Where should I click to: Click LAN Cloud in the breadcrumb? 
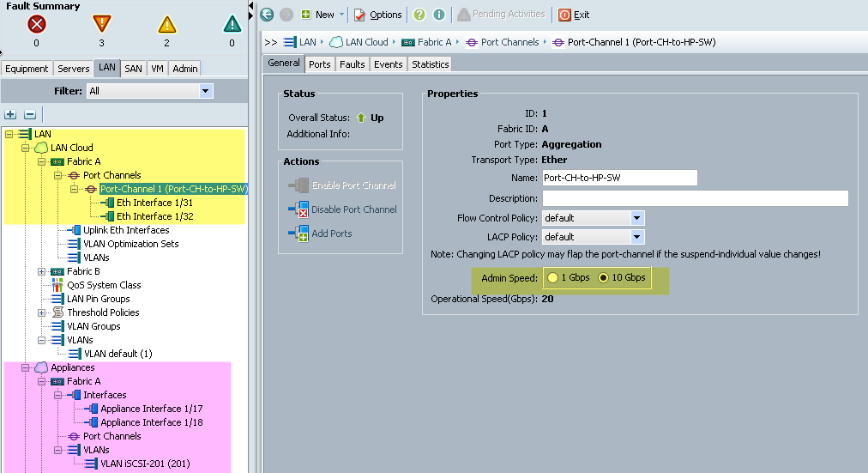tap(366, 42)
